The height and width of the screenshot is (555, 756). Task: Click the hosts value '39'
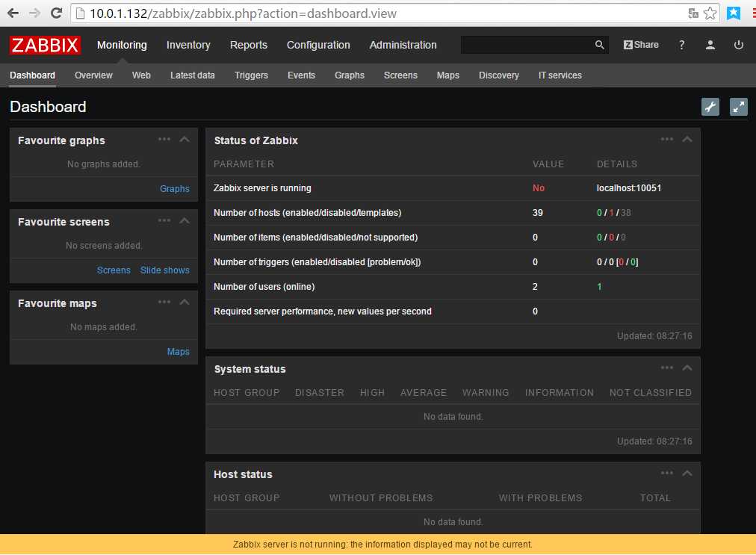[x=538, y=213]
